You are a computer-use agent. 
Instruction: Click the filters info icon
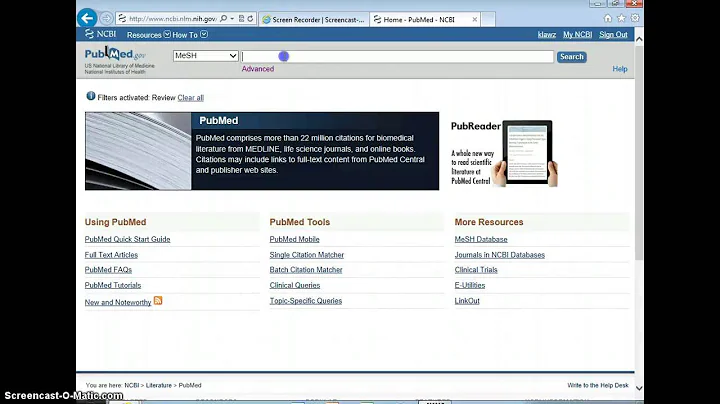pyautogui.click(x=90, y=96)
